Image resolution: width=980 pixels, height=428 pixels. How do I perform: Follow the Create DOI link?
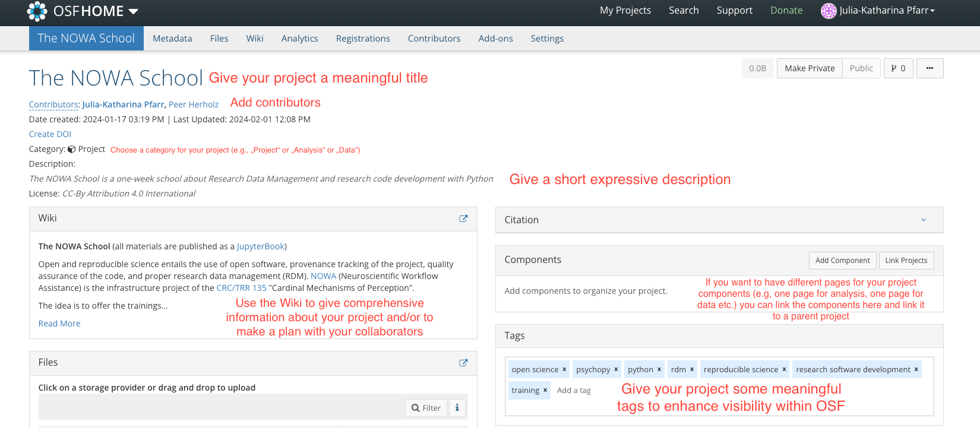tap(50, 134)
